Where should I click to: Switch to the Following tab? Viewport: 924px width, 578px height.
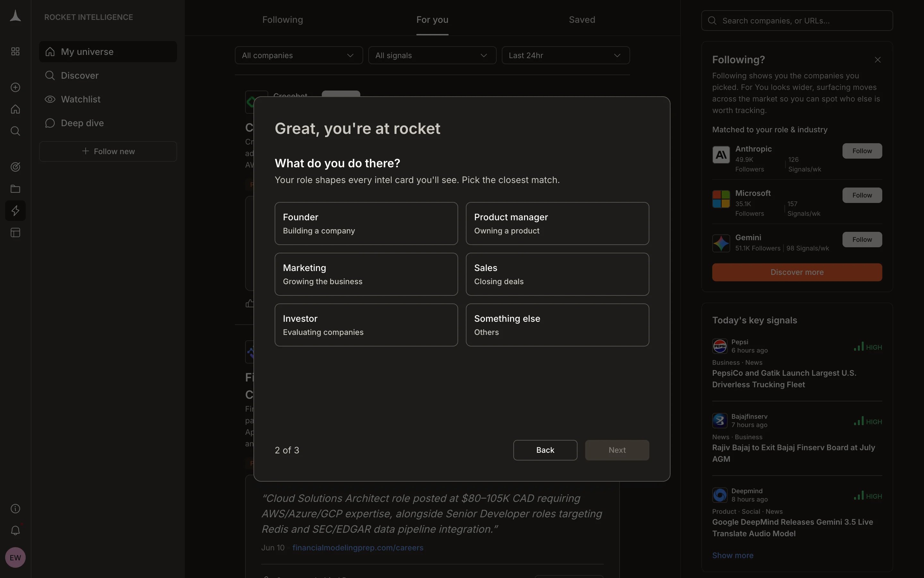click(283, 20)
